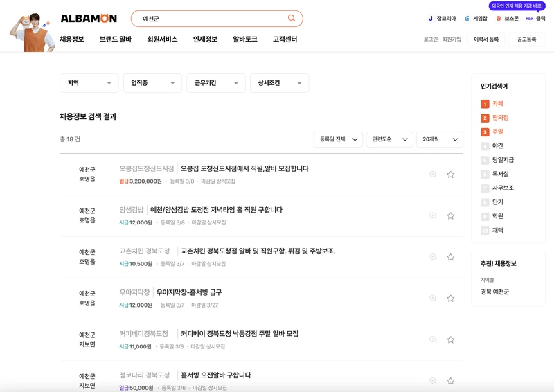Click the model mascot banner image
Image resolution: width=554 pixels, height=392 pixels.
pos(32,33)
